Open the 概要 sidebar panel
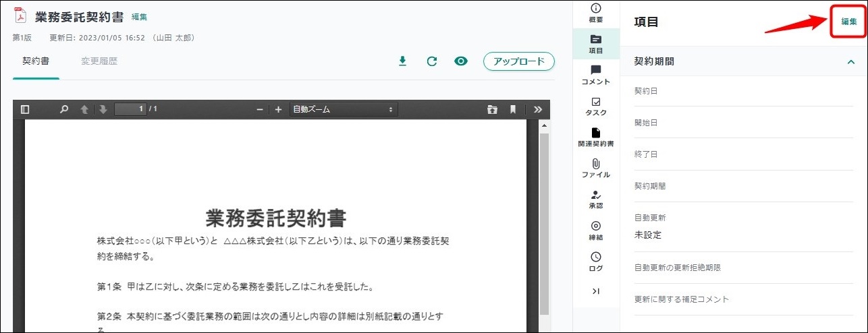 pyautogui.click(x=595, y=13)
